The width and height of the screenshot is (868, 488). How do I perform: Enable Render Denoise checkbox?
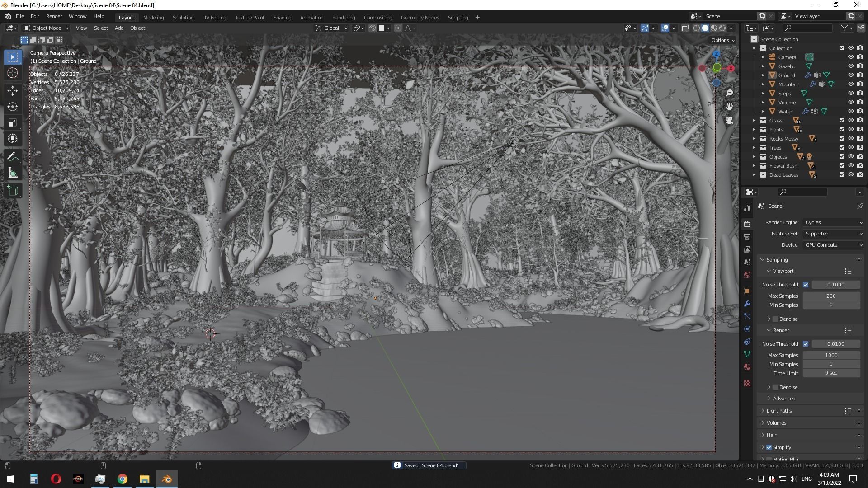775,387
